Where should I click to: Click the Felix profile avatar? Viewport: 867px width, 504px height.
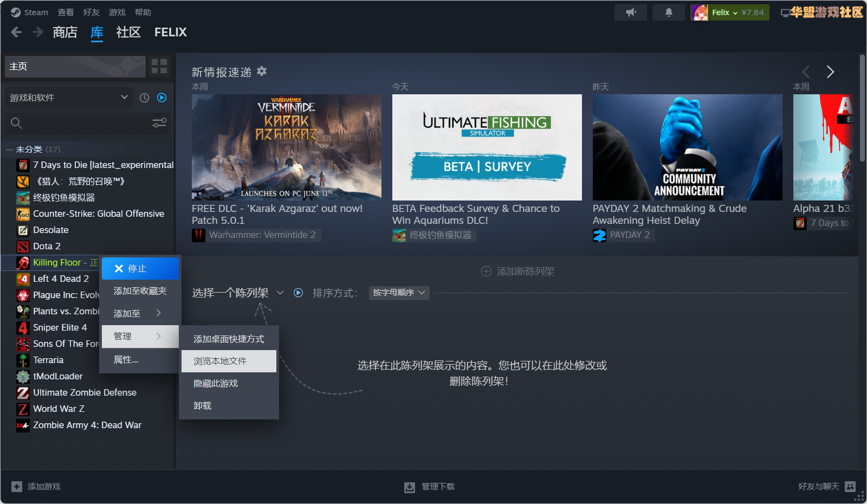click(x=700, y=12)
